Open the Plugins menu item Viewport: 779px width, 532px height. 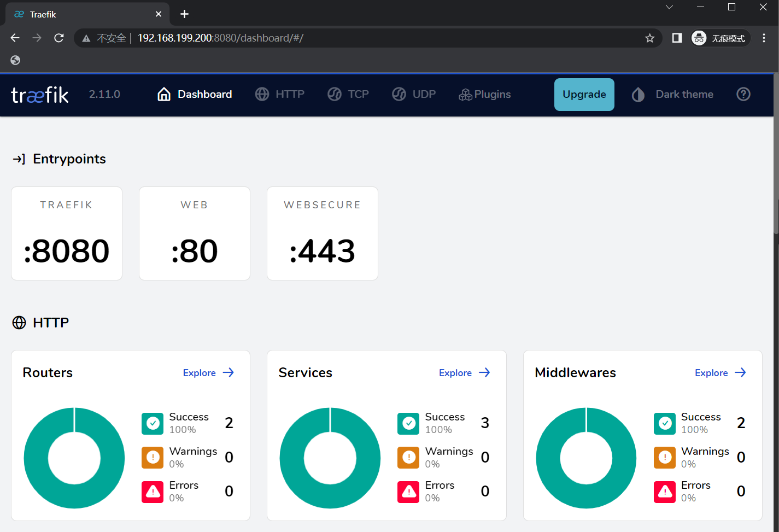pyautogui.click(x=485, y=95)
